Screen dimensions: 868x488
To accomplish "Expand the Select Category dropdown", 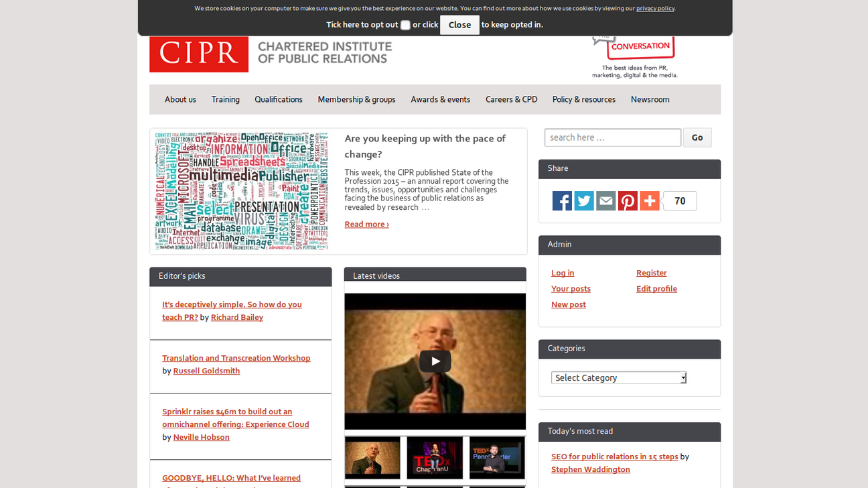I will coord(618,378).
